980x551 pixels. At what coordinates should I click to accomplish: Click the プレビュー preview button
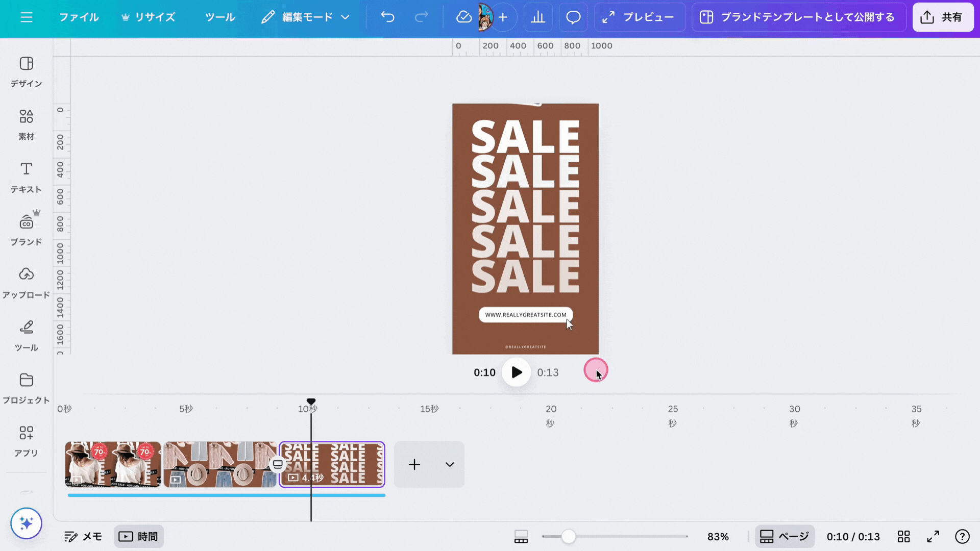(638, 17)
